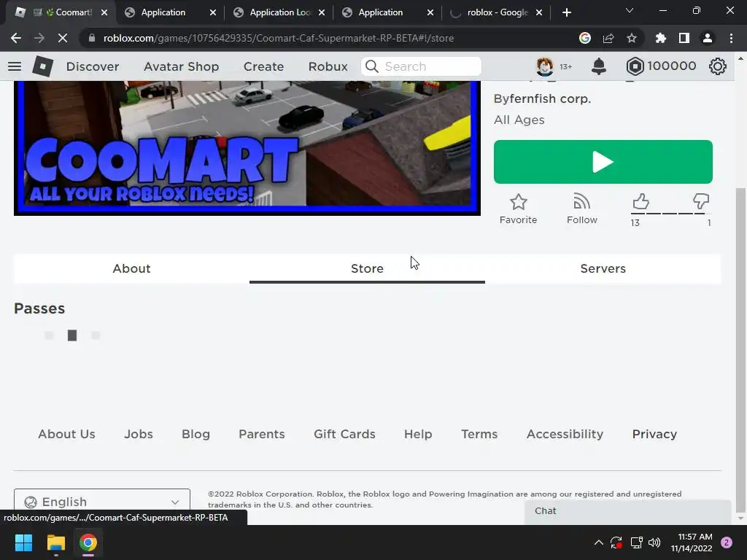Click the Google account icon in address bar
This screenshot has height=560, width=747.
[585, 38]
